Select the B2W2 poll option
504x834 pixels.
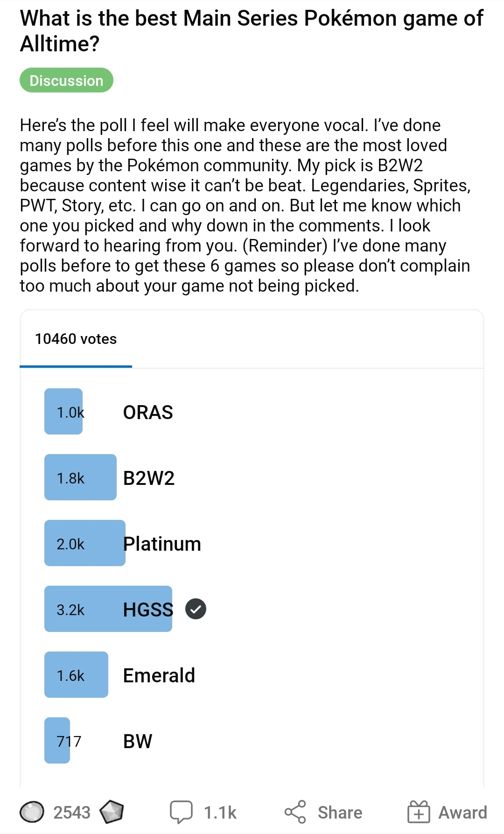(x=149, y=478)
